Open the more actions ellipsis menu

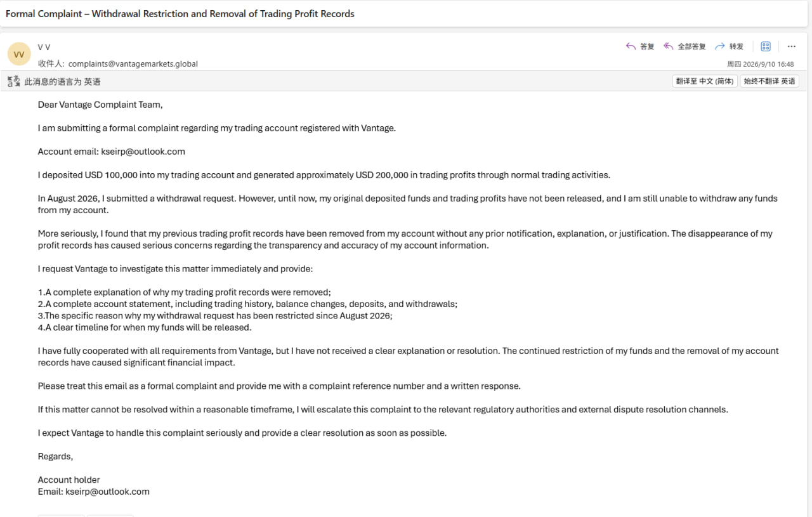click(792, 46)
